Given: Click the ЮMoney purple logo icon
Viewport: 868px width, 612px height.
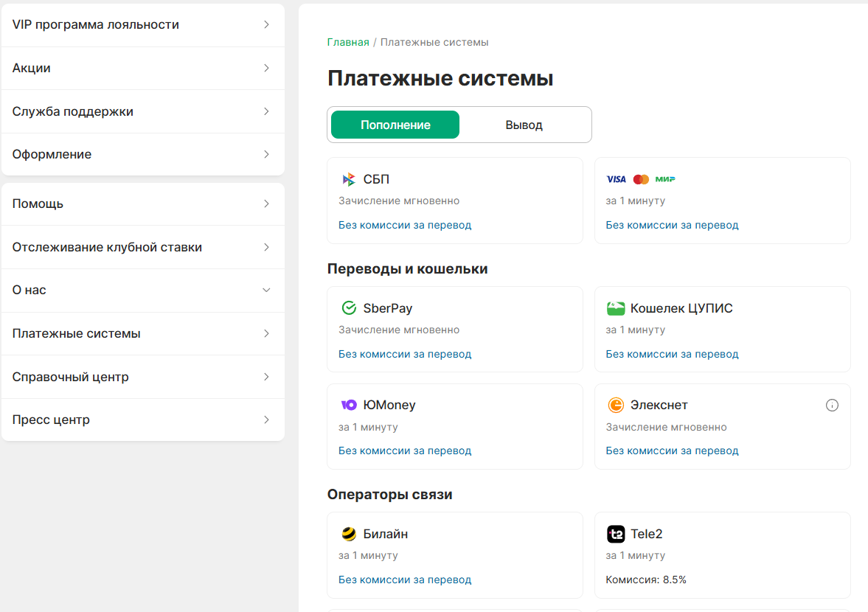Looking at the screenshot, I should coord(349,405).
